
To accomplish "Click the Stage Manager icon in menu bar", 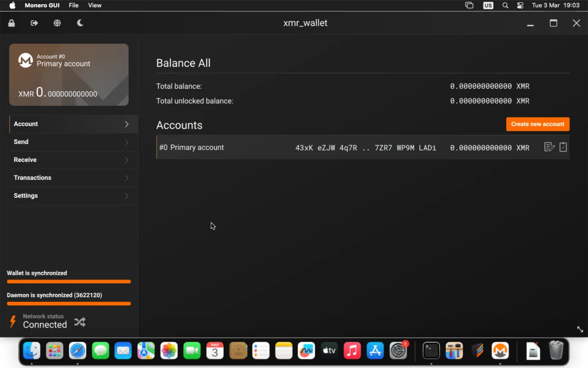I will click(470, 5).
